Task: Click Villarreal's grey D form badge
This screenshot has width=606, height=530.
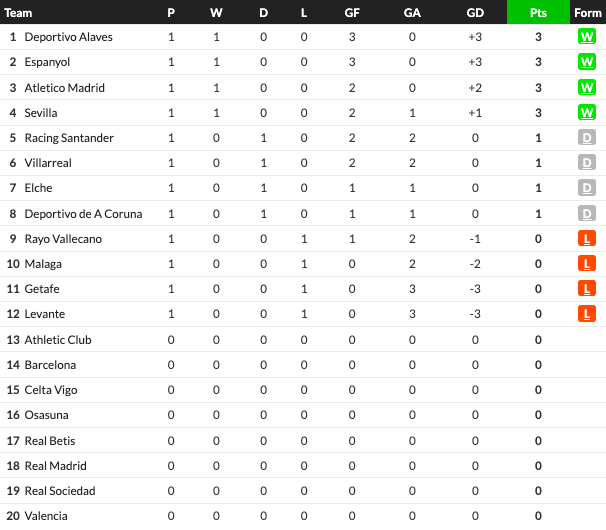Action: pos(586,163)
